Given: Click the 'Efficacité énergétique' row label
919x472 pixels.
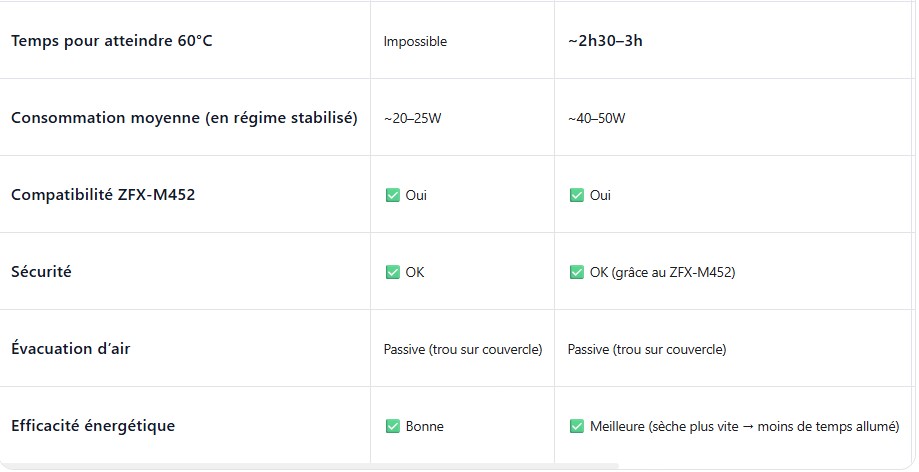Looking at the screenshot, I should [x=93, y=426].
